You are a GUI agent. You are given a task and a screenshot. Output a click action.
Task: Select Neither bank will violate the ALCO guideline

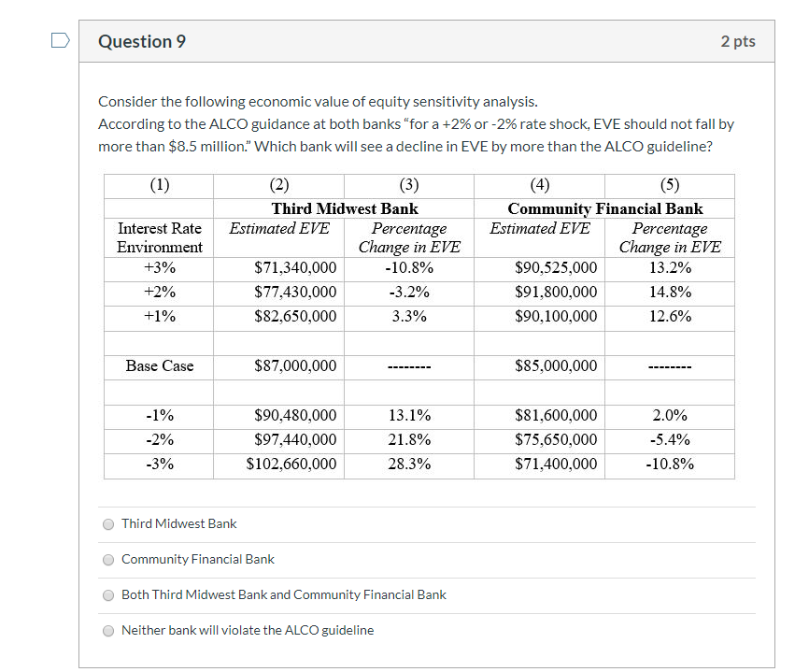click(x=108, y=631)
